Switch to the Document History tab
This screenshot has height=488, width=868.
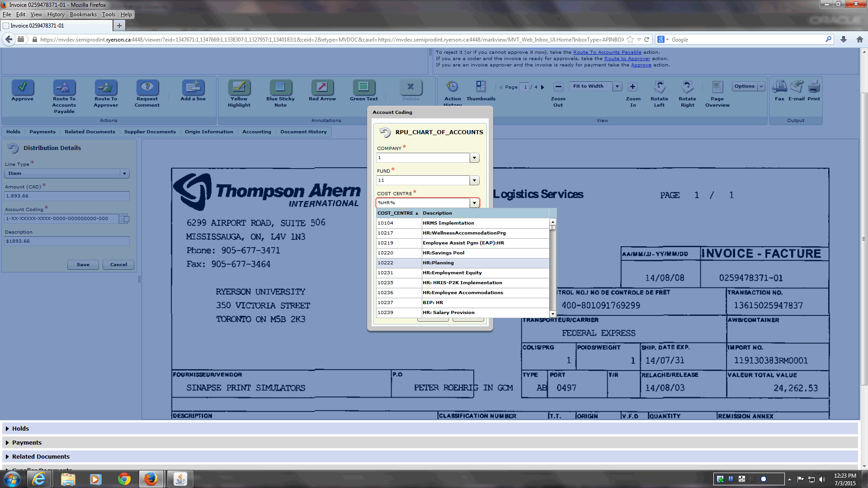[303, 131]
